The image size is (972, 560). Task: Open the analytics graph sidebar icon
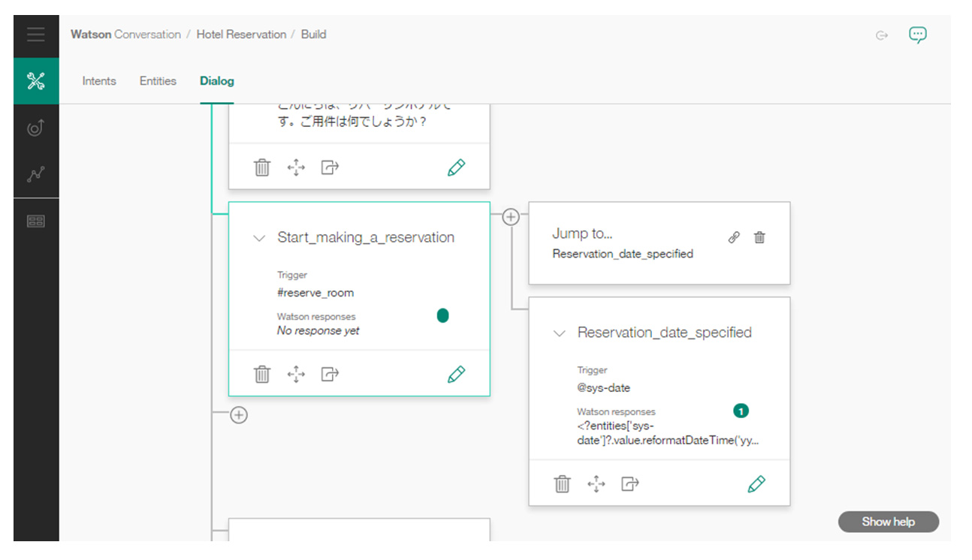coord(35,174)
